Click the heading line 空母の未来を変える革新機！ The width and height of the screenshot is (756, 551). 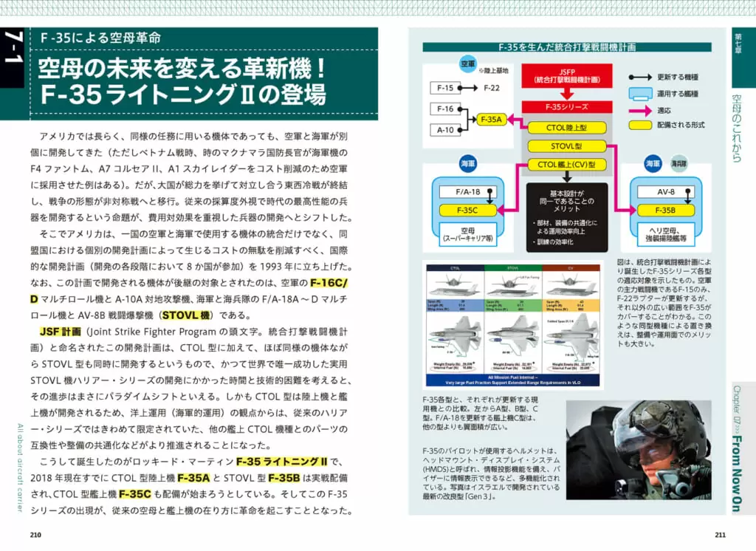(x=183, y=67)
